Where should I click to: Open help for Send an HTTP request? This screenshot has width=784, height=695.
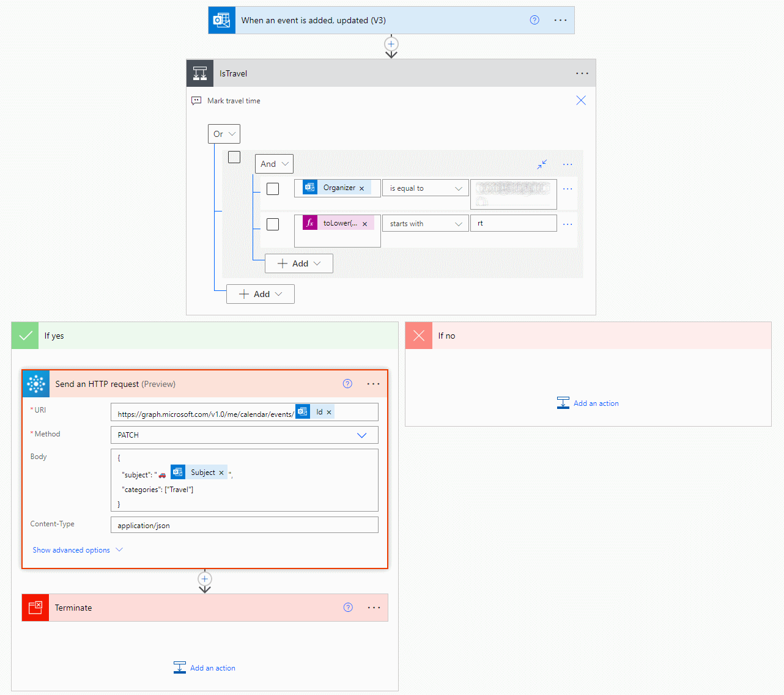tap(347, 384)
